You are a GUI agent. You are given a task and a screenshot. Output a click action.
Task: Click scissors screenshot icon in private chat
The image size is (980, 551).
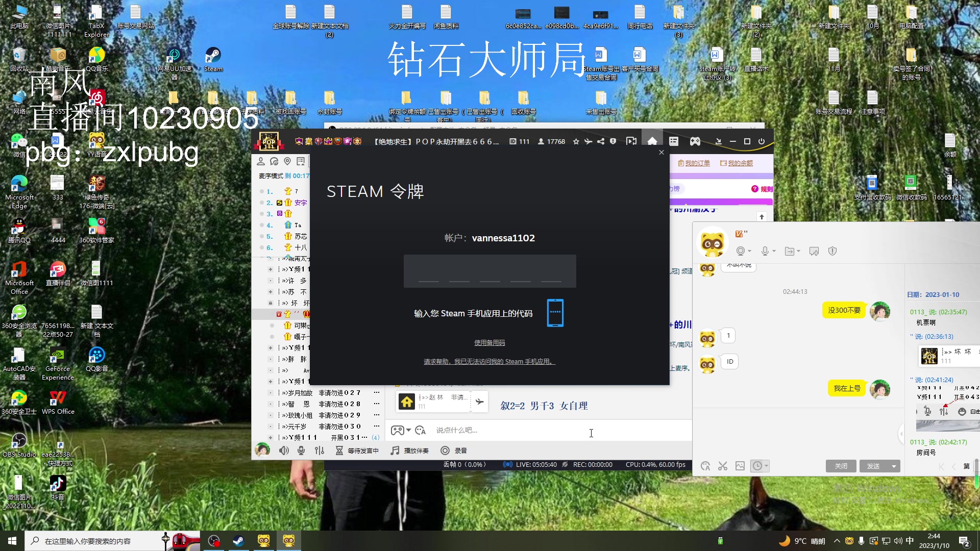[723, 466]
